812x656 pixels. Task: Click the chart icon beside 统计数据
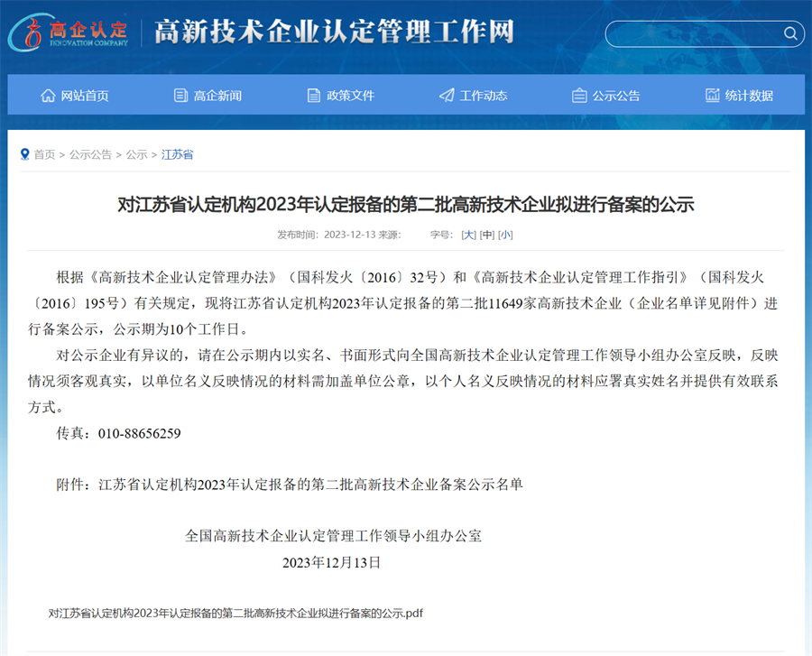(x=713, y=96)
